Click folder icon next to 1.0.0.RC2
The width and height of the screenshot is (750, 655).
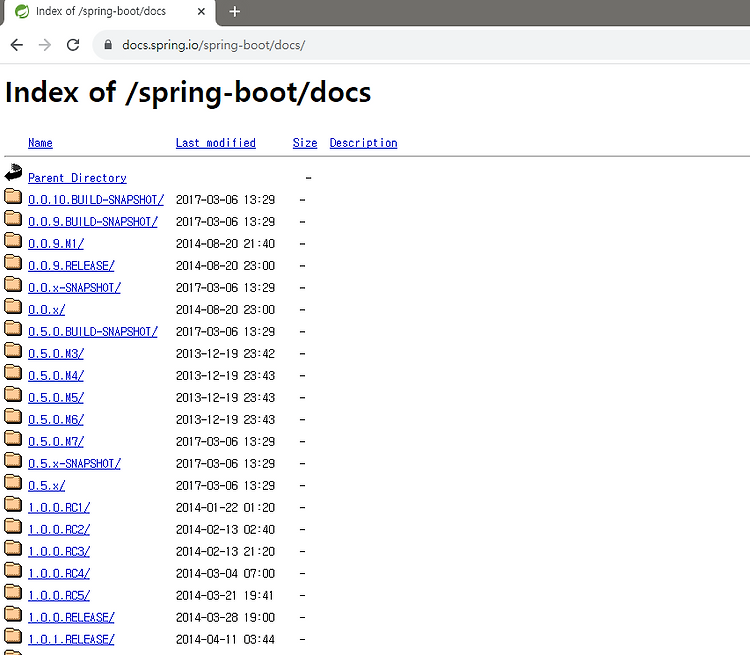[x=13, y=526]
